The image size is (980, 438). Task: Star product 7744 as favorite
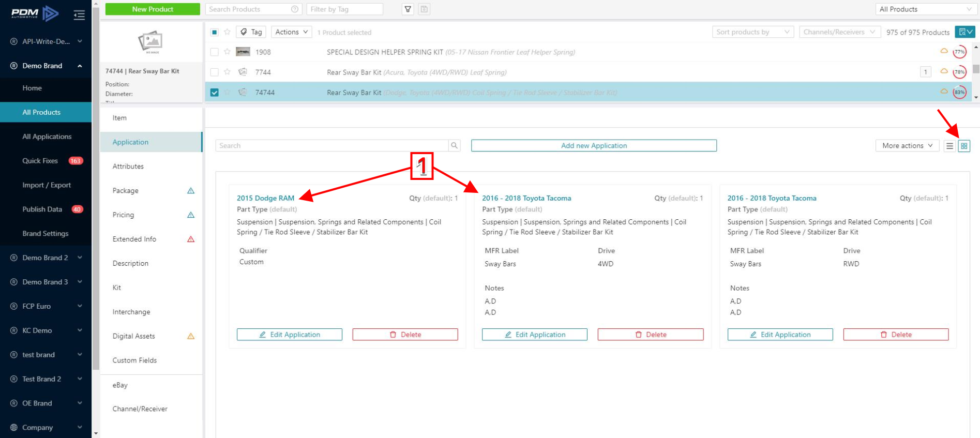(x=227, y=72)
